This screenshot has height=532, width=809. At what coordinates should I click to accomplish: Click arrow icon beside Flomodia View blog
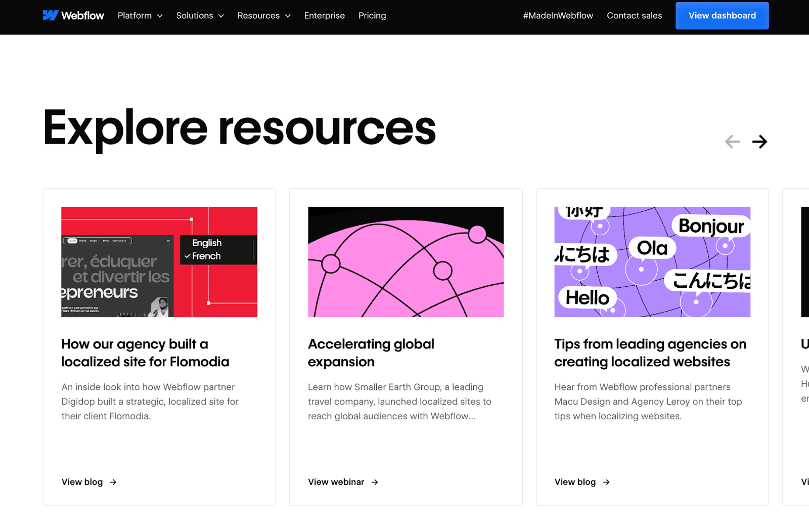point(113,482)
